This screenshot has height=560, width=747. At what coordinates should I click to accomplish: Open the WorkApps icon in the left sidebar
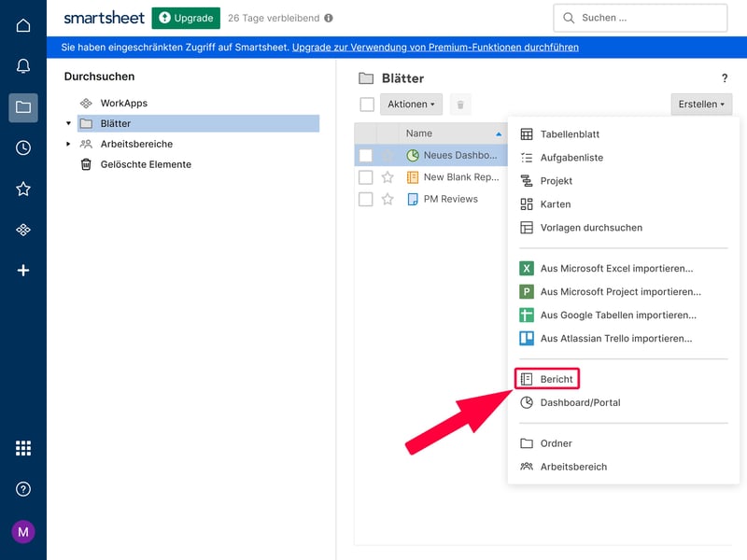click(x=23, y=230)
